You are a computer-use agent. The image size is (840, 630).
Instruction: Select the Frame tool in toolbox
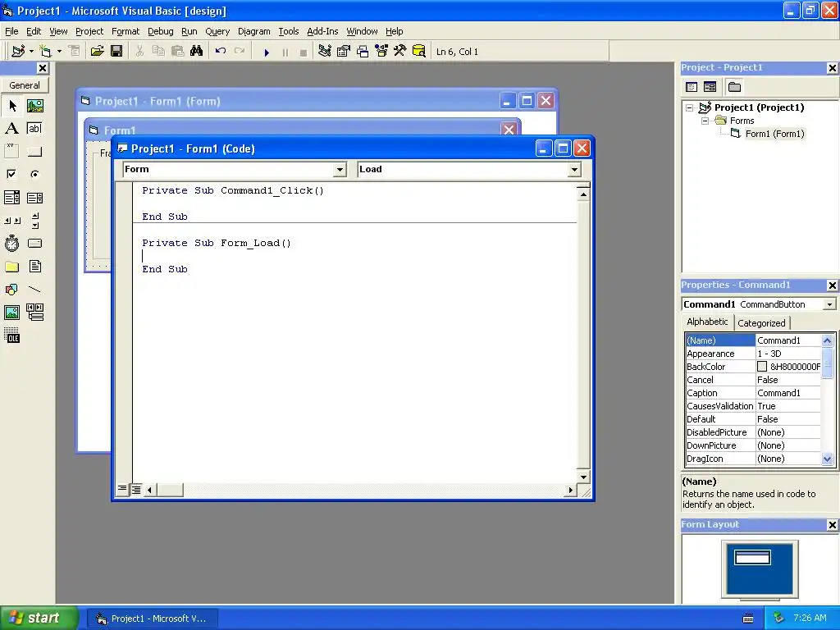(12, 152)
